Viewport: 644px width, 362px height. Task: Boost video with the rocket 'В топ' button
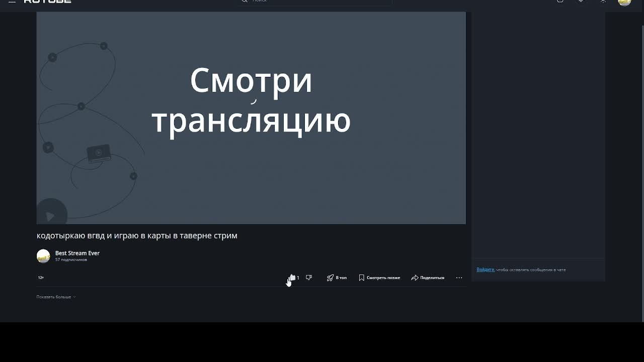click(x=337, y=278)
